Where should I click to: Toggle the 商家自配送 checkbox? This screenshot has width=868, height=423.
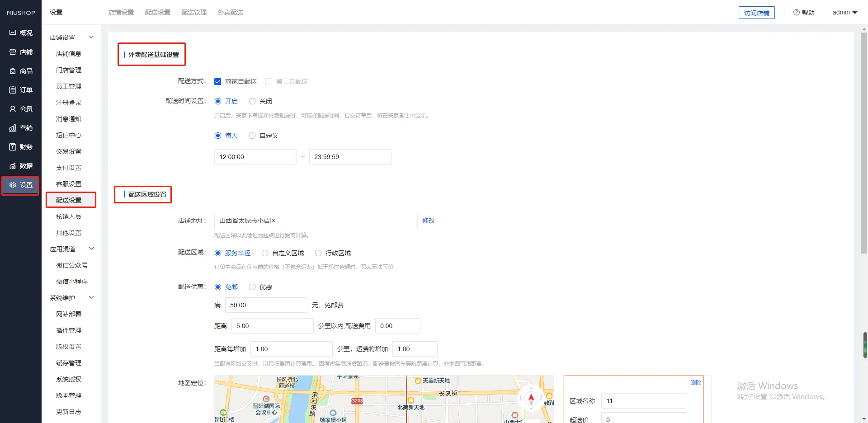[x=218, y=81]
